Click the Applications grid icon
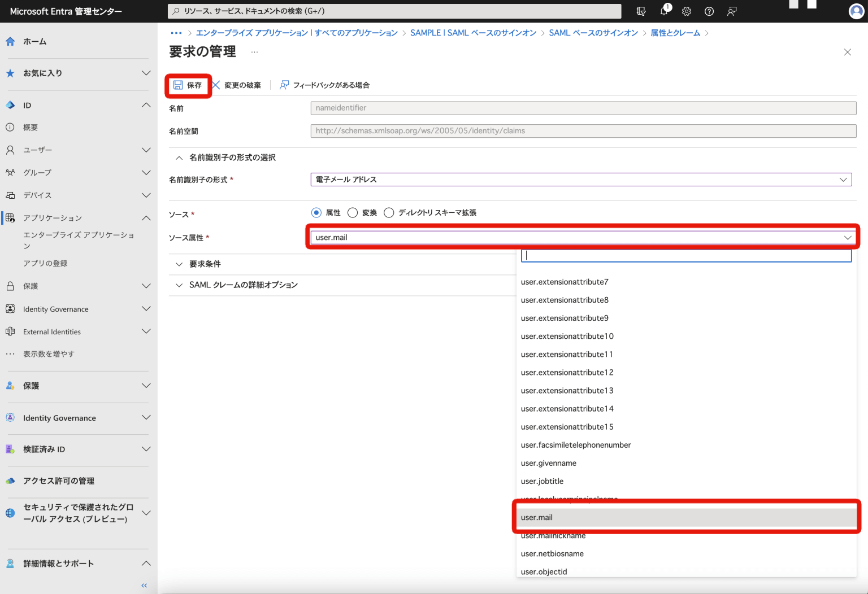Viewport: 868px width, 594px height. pyautogui.click(x=10, y=217)
